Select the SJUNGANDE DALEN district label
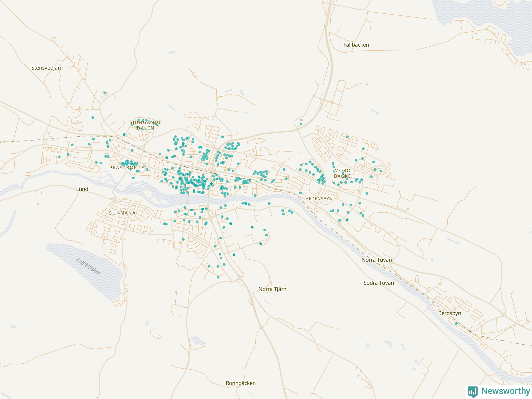532x399 pixels. [145, 125]
